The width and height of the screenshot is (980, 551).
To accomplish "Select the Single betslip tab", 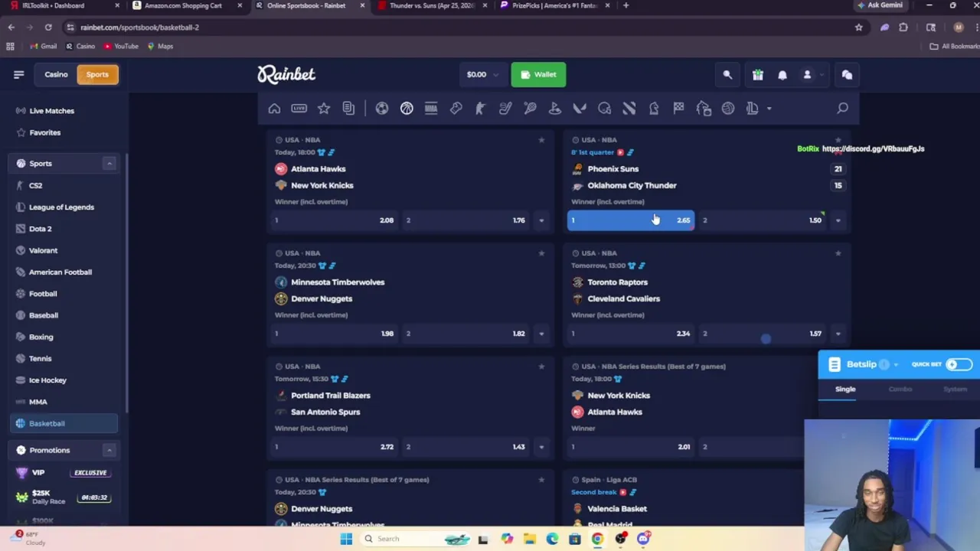I will click(x=845, y=390).
